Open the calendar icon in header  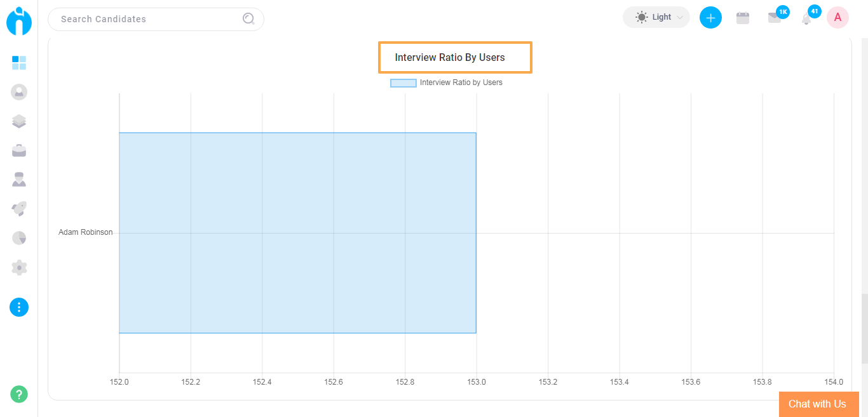click(x=743, y=17)
